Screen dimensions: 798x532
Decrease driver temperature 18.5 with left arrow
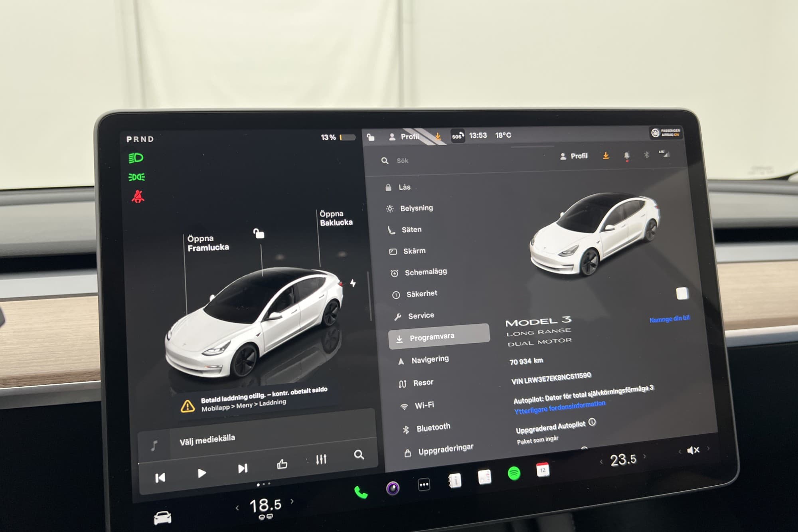[237, 508]
